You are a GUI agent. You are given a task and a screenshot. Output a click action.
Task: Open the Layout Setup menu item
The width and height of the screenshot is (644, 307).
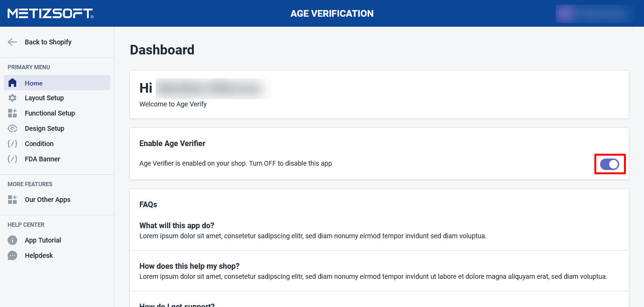point(44,98)
